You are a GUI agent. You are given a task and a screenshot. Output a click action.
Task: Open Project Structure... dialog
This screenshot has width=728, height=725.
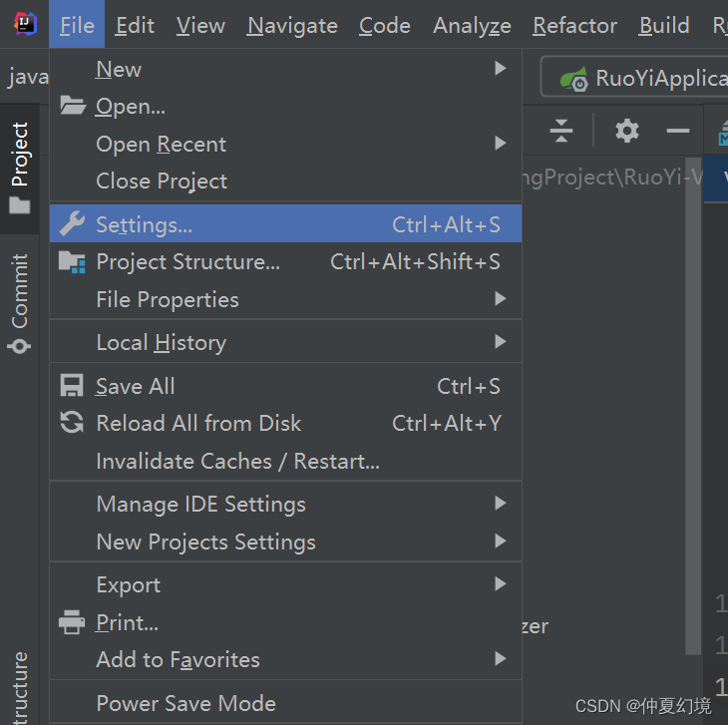coord(285,262)
